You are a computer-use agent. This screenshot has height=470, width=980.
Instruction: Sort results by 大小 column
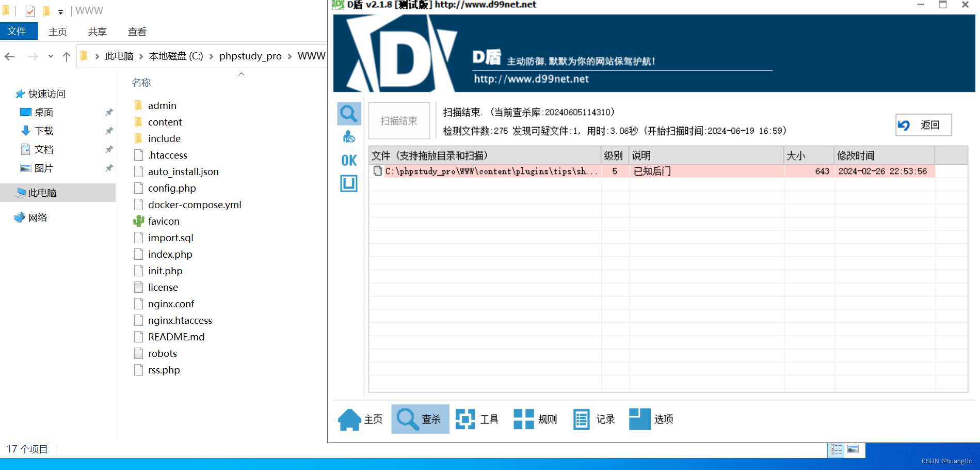point(809,155)
